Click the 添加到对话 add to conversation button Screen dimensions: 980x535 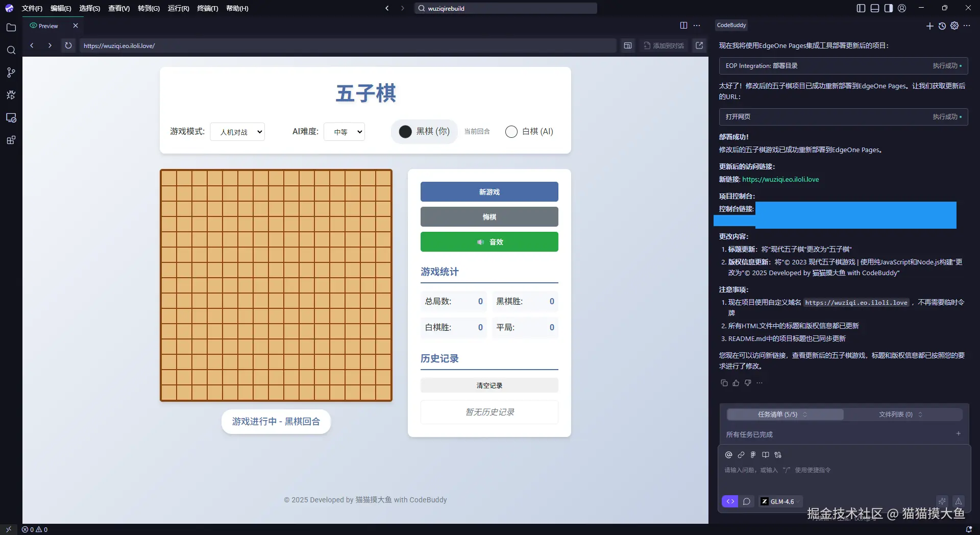pyautogui.click(x=664, y=45)
